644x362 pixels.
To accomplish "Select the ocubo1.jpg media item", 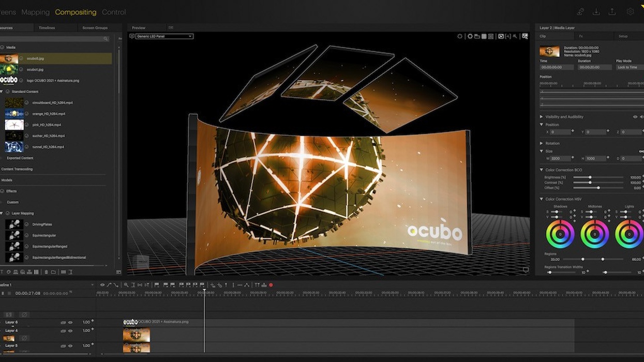I will coord(35,69).
